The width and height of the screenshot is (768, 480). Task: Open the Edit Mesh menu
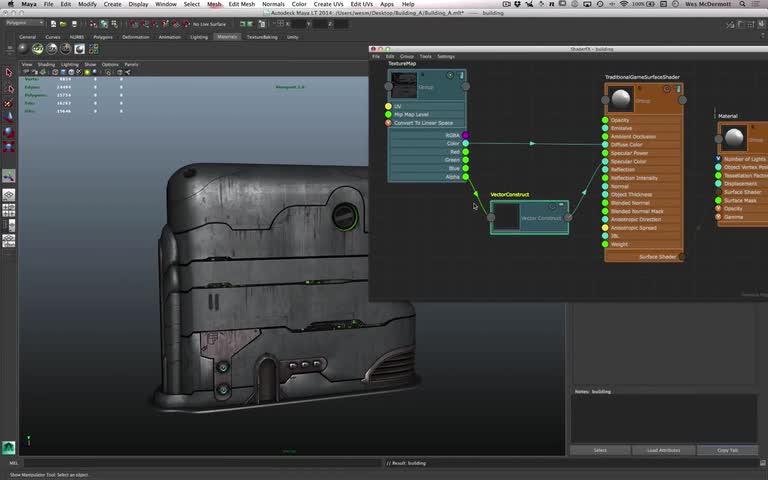(241, 4)
